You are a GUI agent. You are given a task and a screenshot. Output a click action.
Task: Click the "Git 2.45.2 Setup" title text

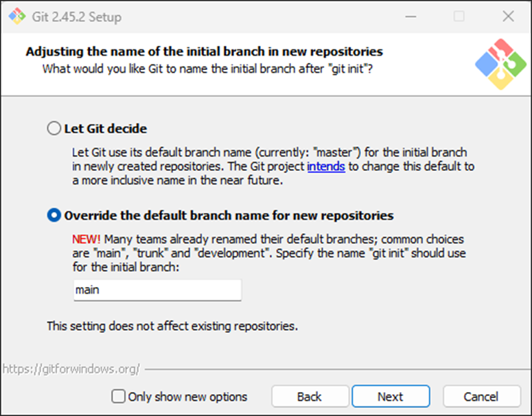pos(76,16)
